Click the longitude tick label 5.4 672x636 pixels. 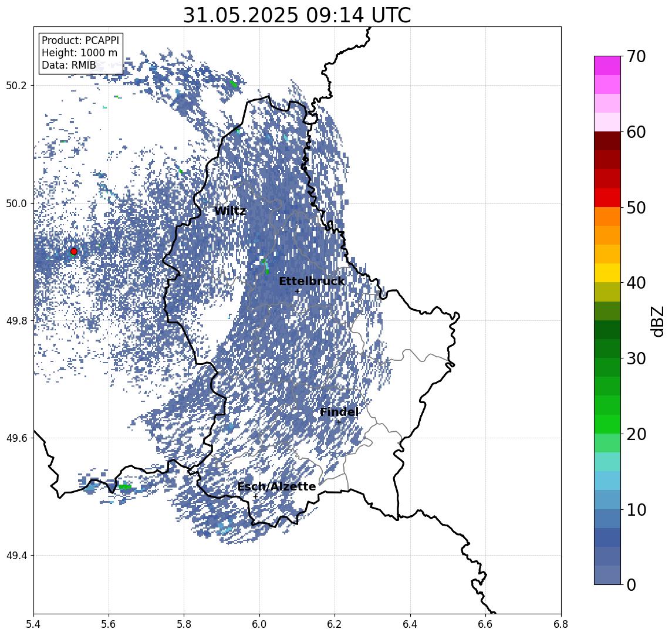point(34,624)
